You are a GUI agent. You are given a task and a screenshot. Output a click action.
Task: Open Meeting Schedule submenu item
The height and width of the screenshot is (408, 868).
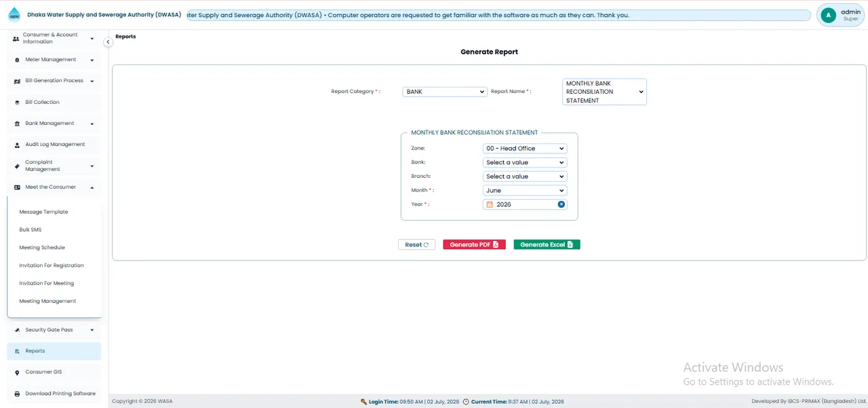pyautogui.click(x=42, y=248)
